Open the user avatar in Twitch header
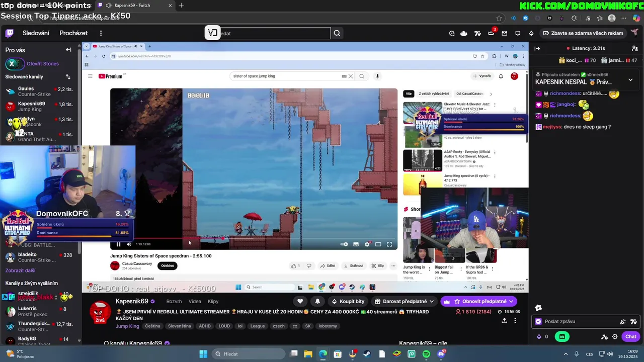Image resolution: width=644 pixels, height=362 pixels. click(x=634, y=33)
